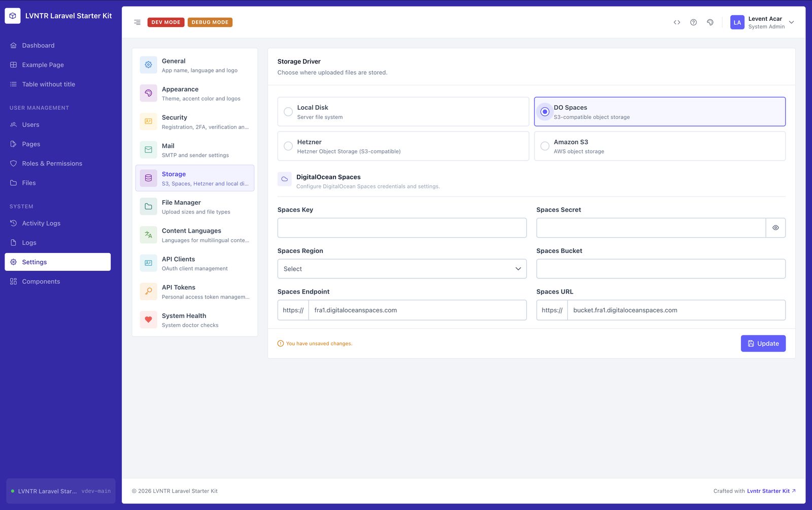Screen dimensions: 812x510
Task: Open the theme palette icon in header
Action: pyautogui.click(x=710, y=22)
